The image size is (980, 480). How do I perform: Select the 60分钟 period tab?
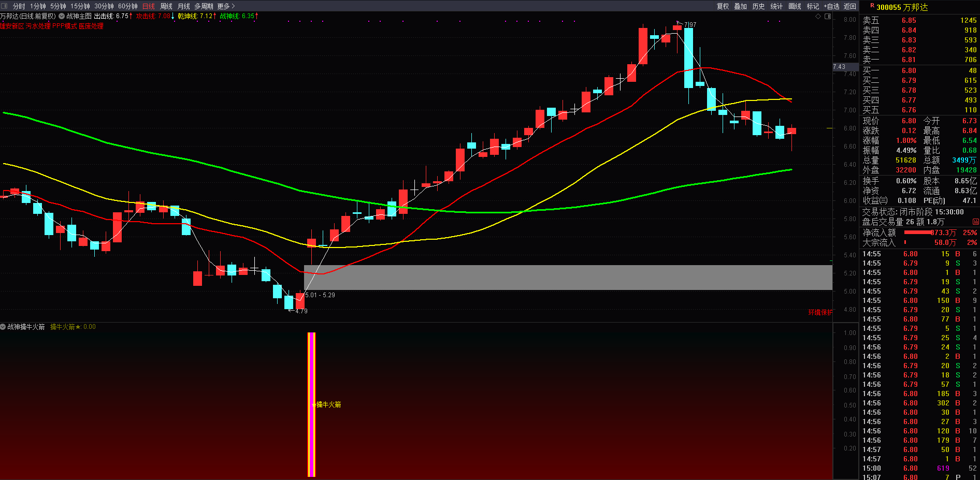click(128, 6)
